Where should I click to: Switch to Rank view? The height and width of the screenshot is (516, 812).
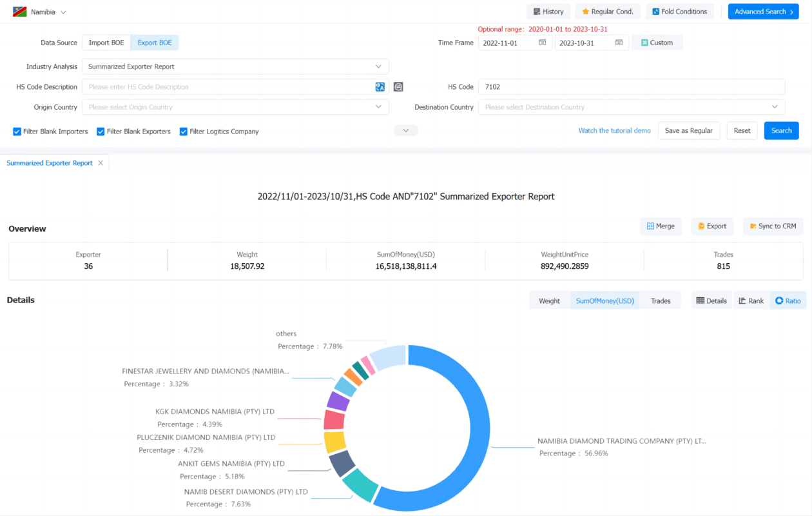point(751,301)
